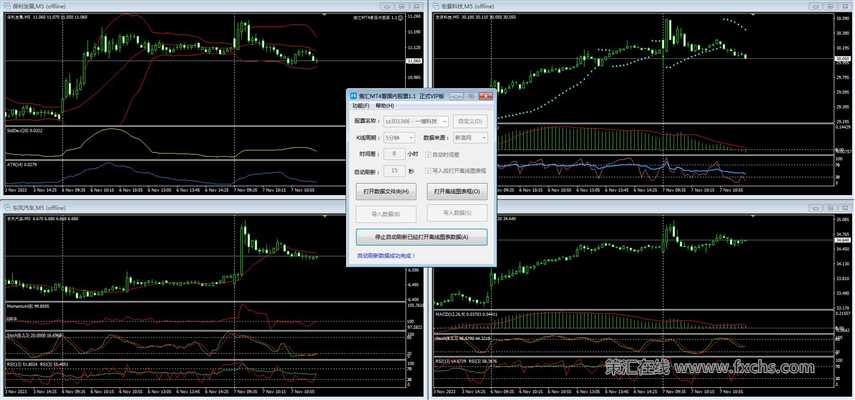Maximize the MACD Stoch RSI chart window
The image size is (855, 400).
[x=830, y=208]
